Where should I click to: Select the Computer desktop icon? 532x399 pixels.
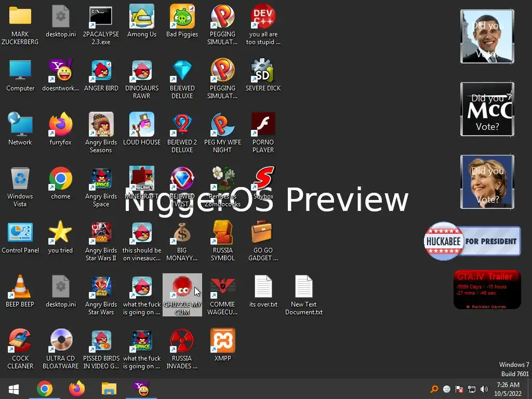(20, 70)
